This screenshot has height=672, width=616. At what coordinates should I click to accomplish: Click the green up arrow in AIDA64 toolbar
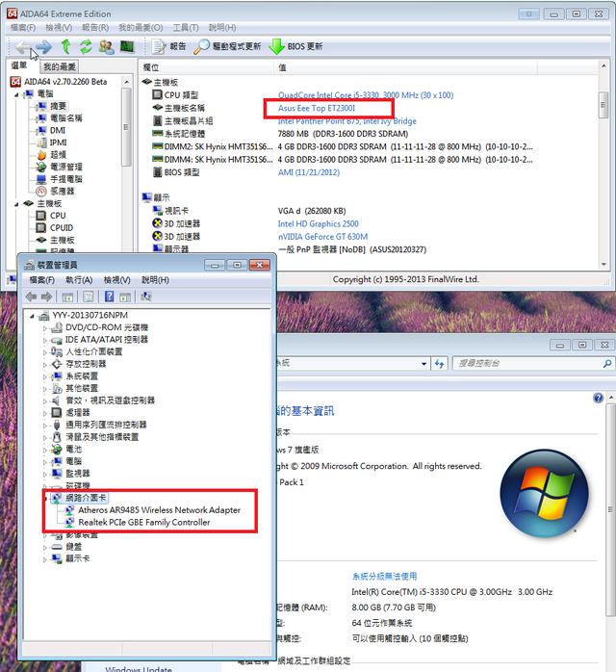click(x=66, y=46)
